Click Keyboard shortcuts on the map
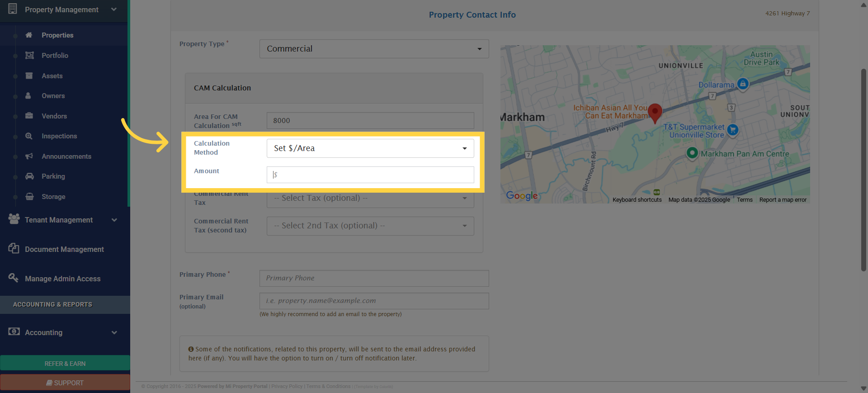This screenshot has height=393, width=868. click(x=637, y=200)
